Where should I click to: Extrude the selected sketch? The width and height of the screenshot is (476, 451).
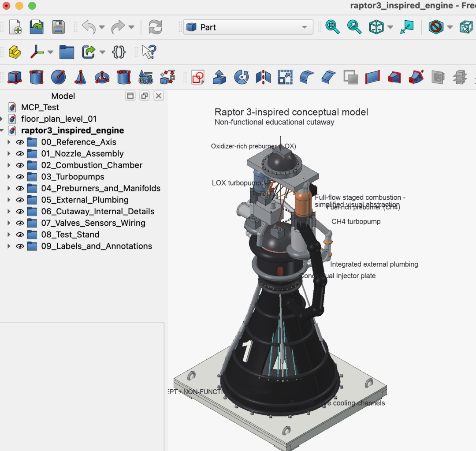point(219,77)
